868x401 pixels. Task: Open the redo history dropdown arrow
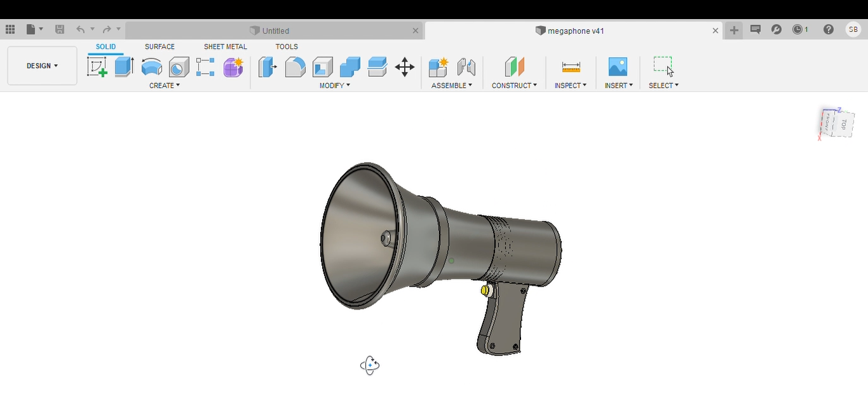[118, 29]
